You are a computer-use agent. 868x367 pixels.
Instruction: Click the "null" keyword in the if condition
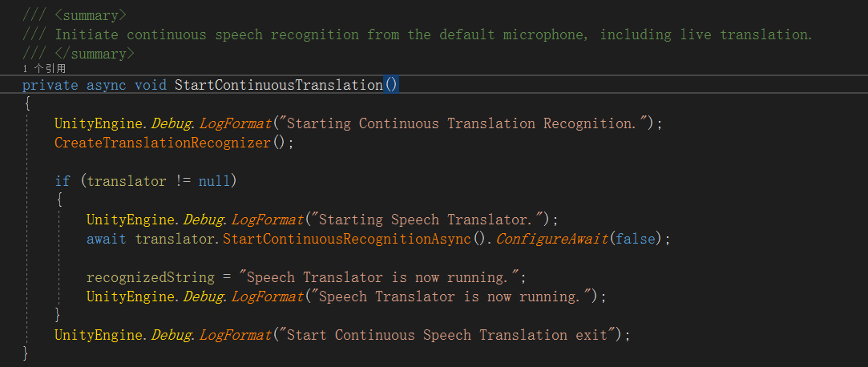214,181
